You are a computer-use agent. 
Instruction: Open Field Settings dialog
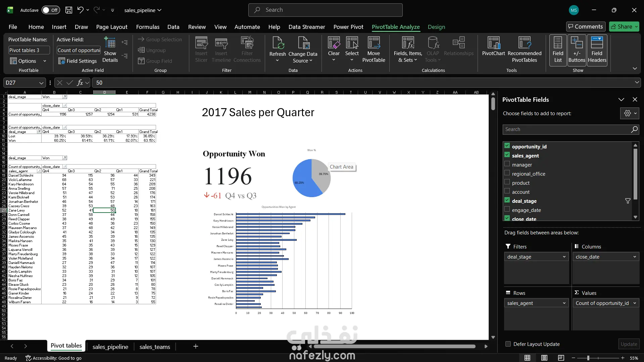pos(78,61)
